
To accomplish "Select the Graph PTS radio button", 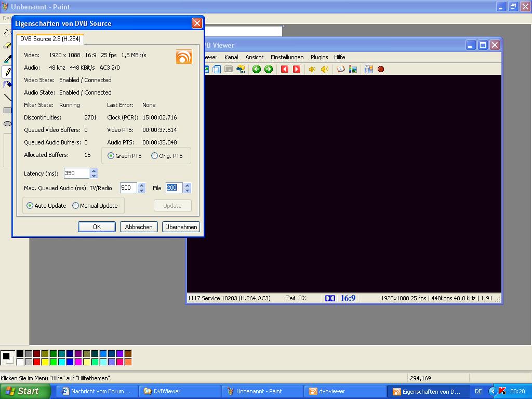I will pyautogui.click(x=111, y=156).
